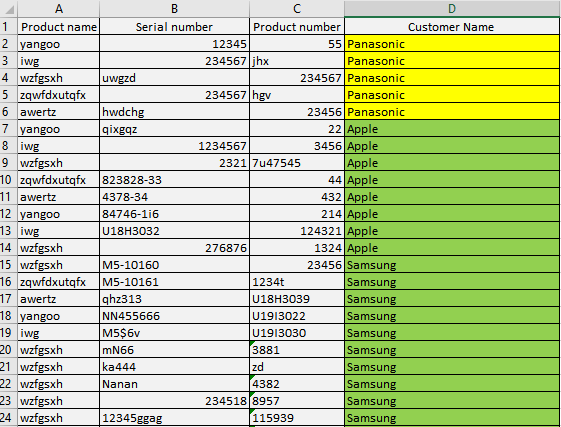Select cell containing 1234567
This screenshot has width=561, height=427.
(x=174, y=145)
